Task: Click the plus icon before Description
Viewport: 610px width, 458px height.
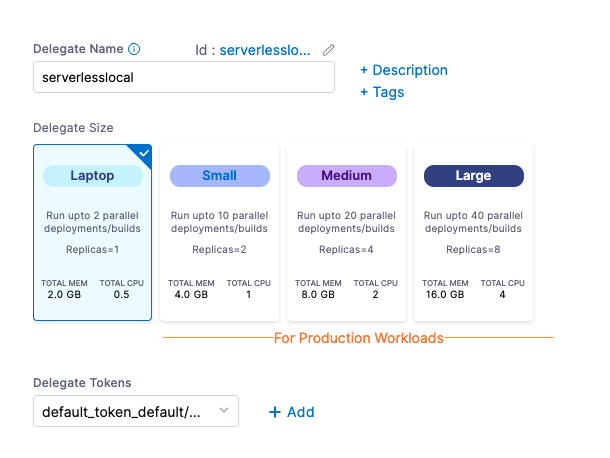Action: click(x=364, y=70)
